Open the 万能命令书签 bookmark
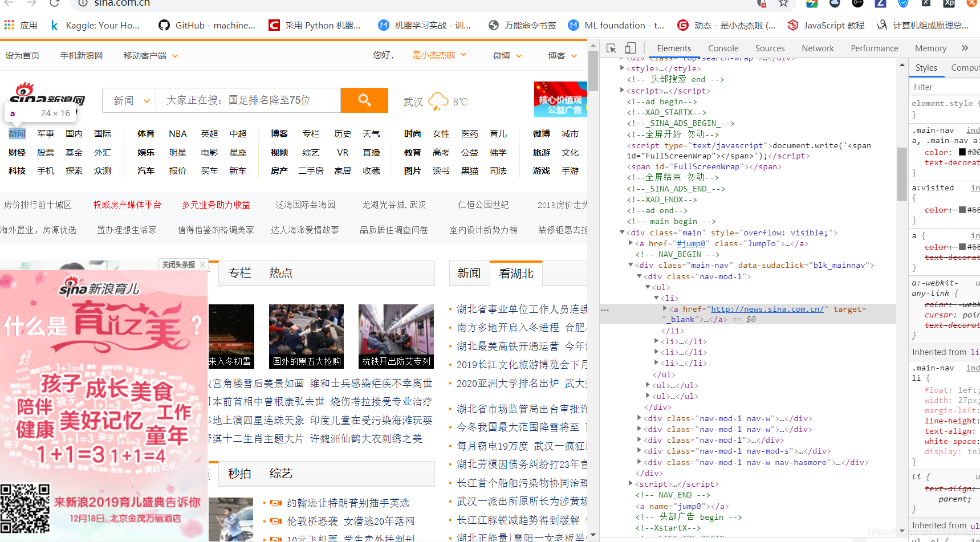Viewport: 980px width, 542px height. pyautogui.click(x=522, y=25)
